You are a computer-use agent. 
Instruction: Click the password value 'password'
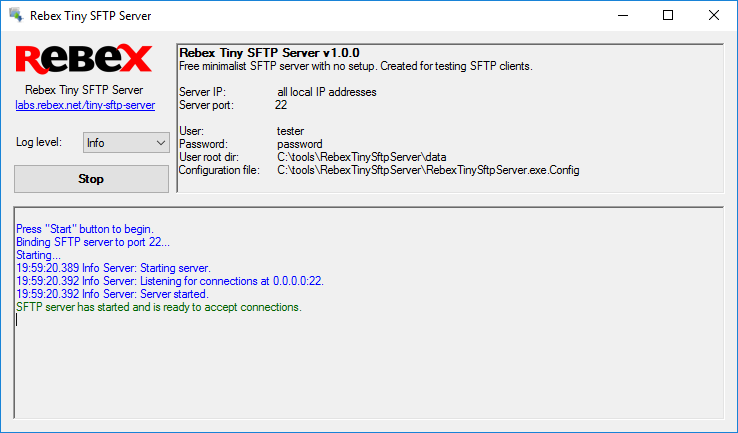tap(300, 144)
